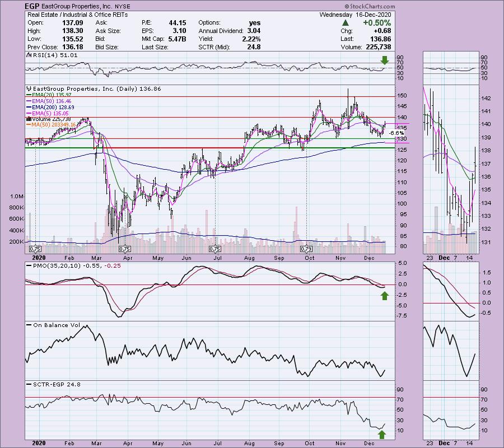This screenshot has height=448, width=504.
Task: Select the header Volume value 225,738
Action: point(379,47)
